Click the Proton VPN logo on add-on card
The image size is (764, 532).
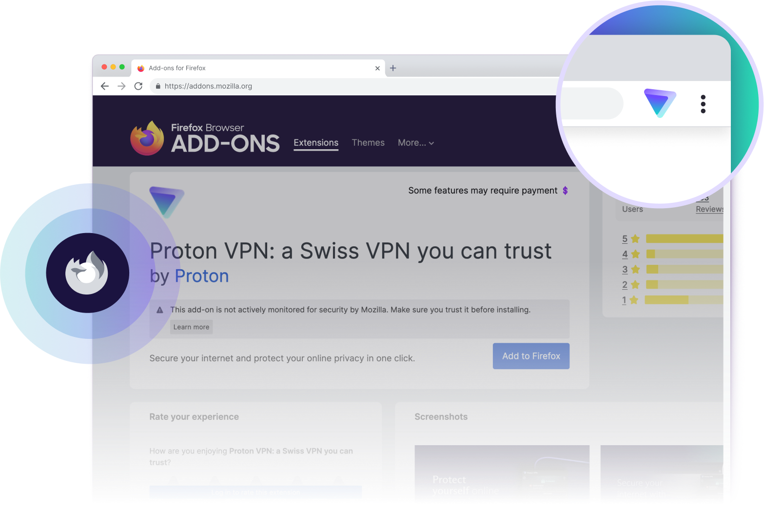pos(167,201)
